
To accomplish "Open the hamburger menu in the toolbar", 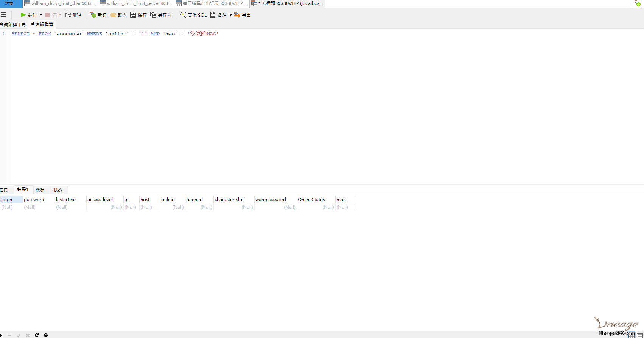I will tap(3, 15).
